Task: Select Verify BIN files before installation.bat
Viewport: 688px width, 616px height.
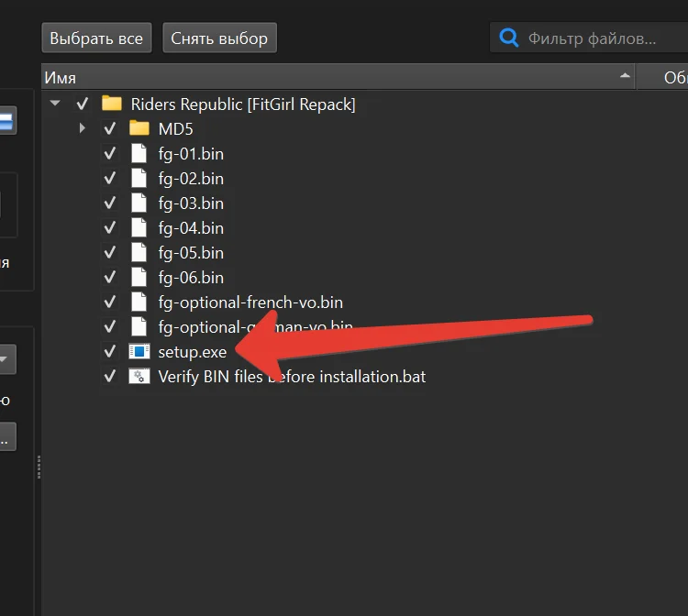Action: (292, 376)
